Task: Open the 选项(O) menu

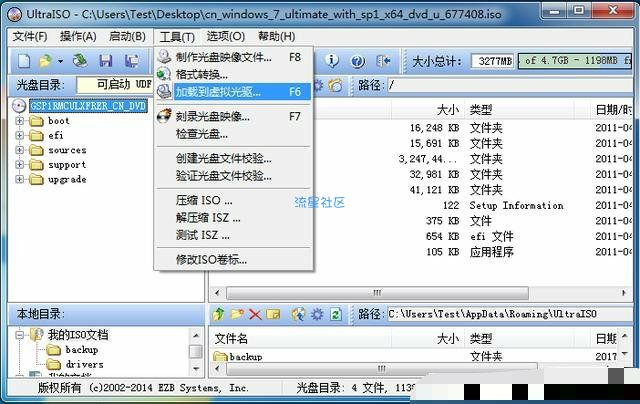Action: pos(225,36)
